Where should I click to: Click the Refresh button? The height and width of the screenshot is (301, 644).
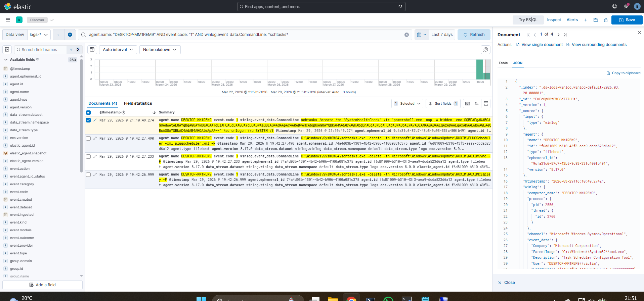coord(474,35)
